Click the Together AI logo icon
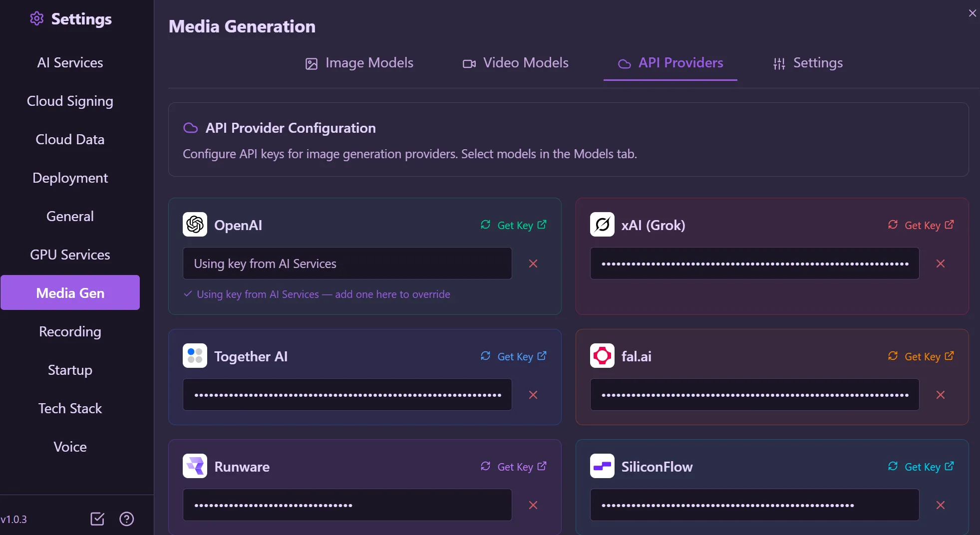Screen dimensions: 980x535 pos(195,356)
